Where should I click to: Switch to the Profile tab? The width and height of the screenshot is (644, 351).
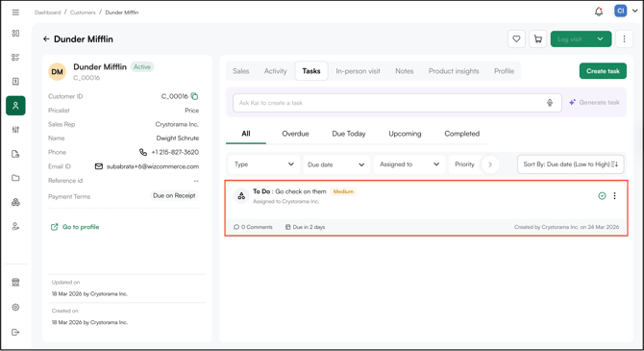504,71
